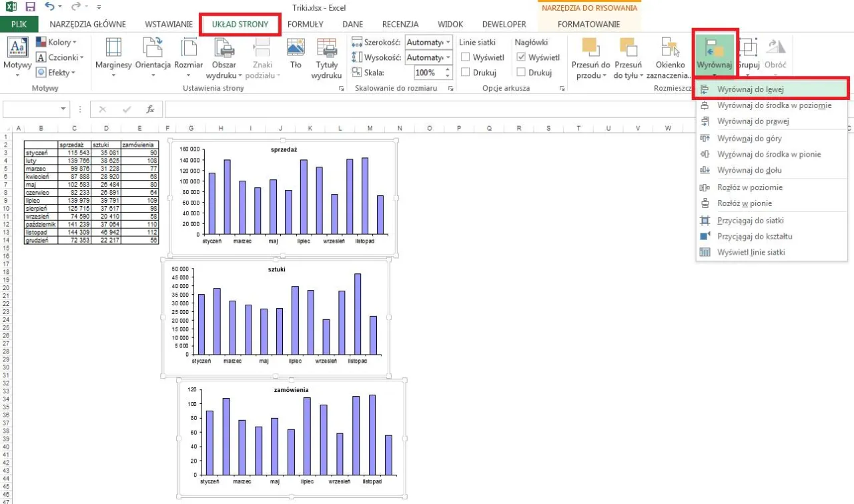The width and height of the screenshot is (854, 504).
Task: Choose Wyrównaj do prawej menu item
Action: [753, 121]
